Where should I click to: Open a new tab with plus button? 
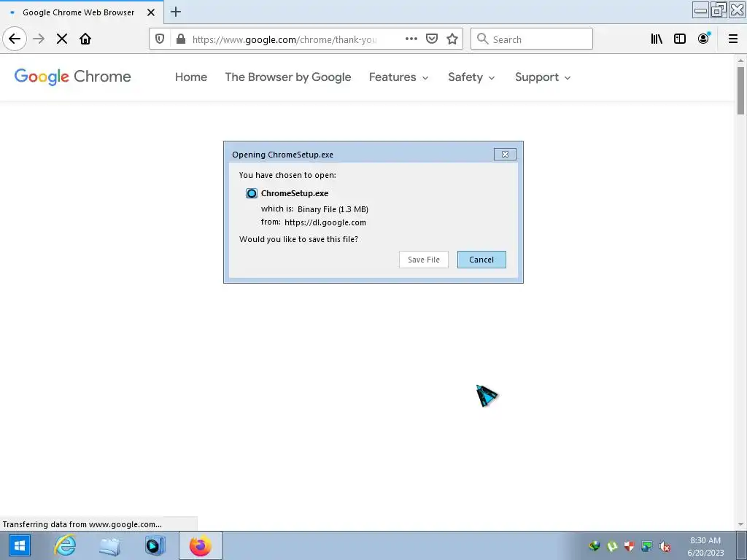176,12
